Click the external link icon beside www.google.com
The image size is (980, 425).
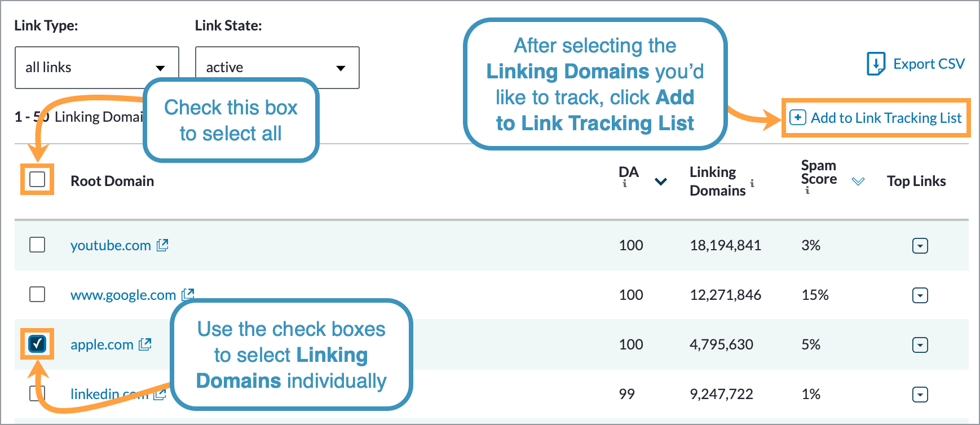point(188,294)
